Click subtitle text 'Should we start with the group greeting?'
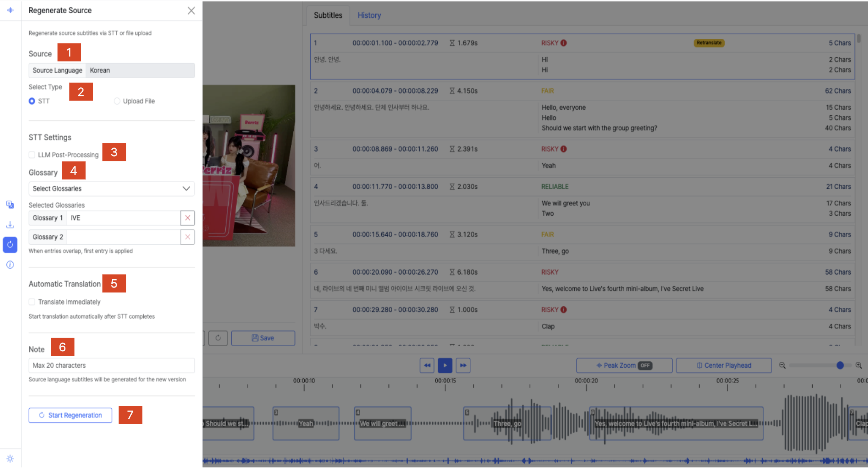 (x=599, y=128)
